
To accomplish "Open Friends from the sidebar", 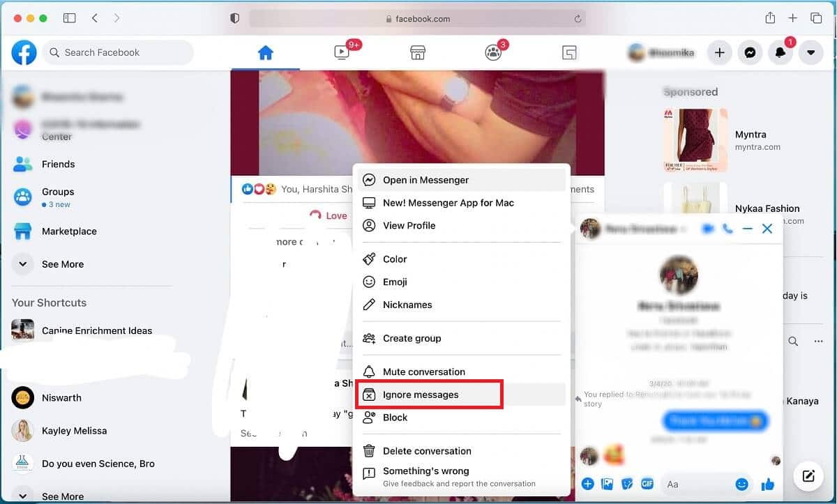I will pyautogui.click(x=58, y=164).
